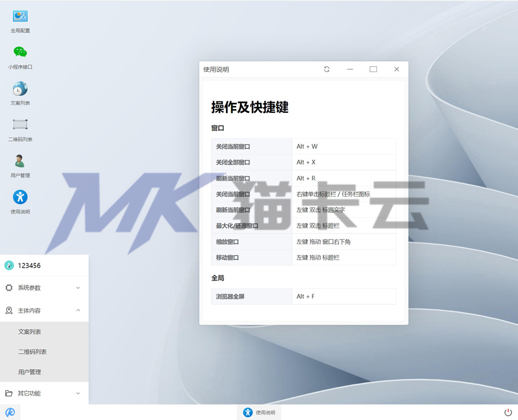Click the start menu logo in taskbar
Image resolution: width=518 pixels, height=420 pixels.
[10, 412]
